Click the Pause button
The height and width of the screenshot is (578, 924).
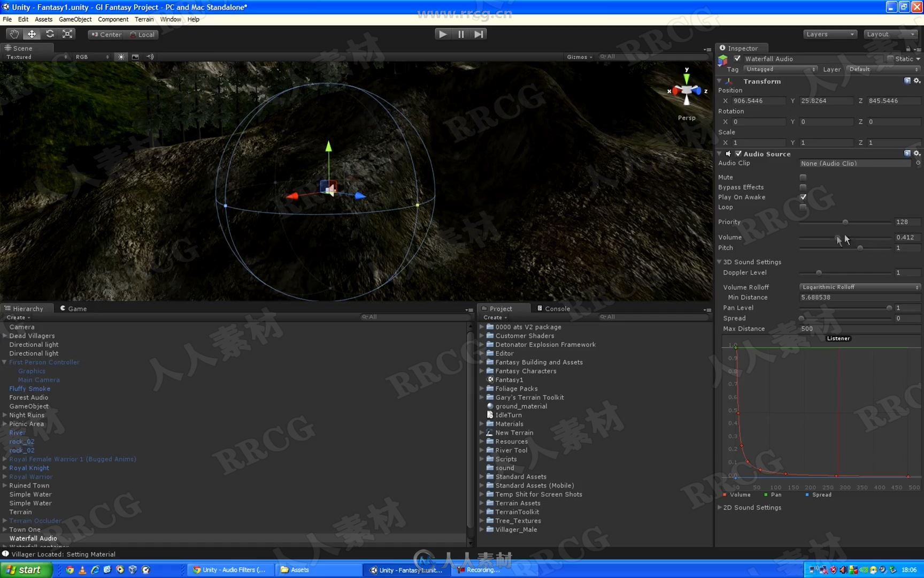[461, 34]
